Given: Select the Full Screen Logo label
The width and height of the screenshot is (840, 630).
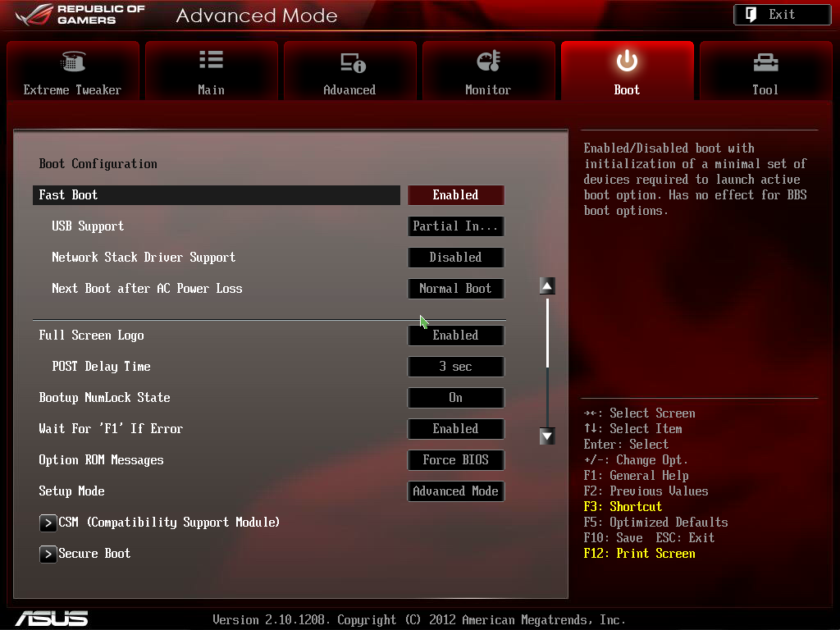Looking at the screenshot, I should (92, 336).
